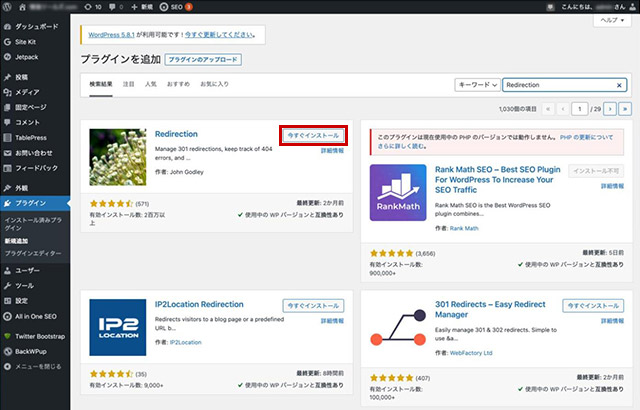Screen dimensions: 640x410
Task: Open IP2Location author link
Action: tap(186, 342)
